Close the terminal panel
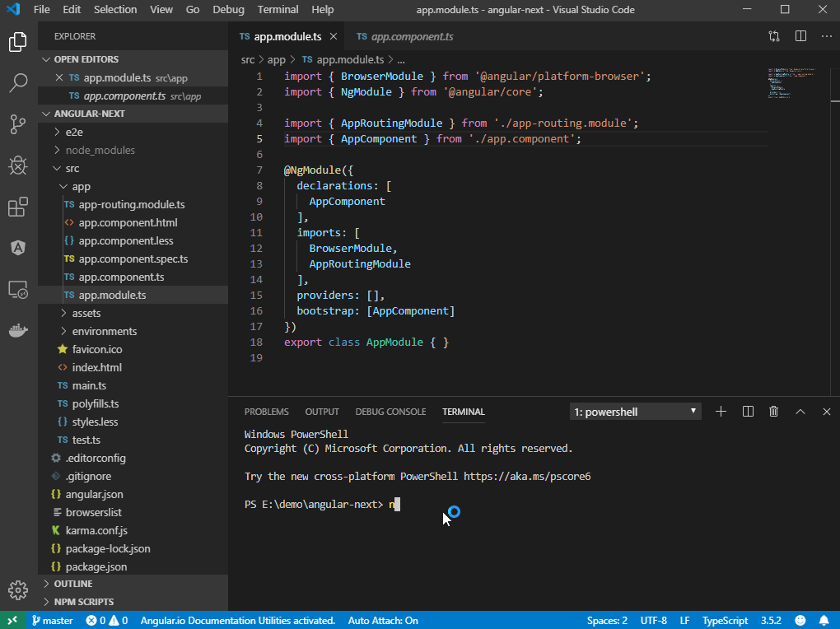 click(827, 412)
